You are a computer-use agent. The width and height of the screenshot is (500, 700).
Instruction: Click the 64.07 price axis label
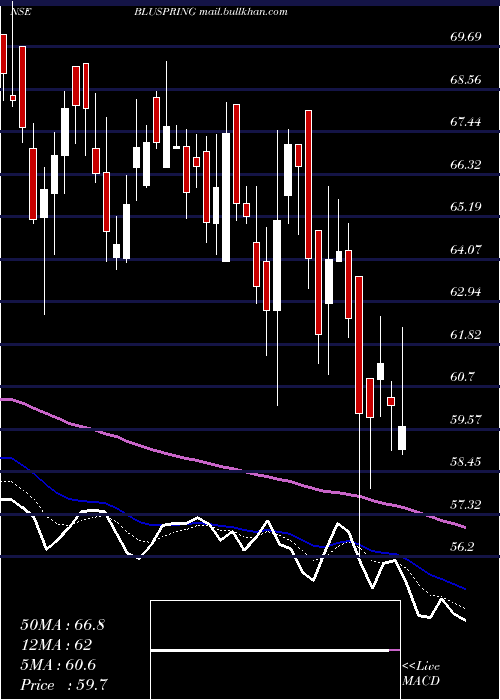[465, 250]
